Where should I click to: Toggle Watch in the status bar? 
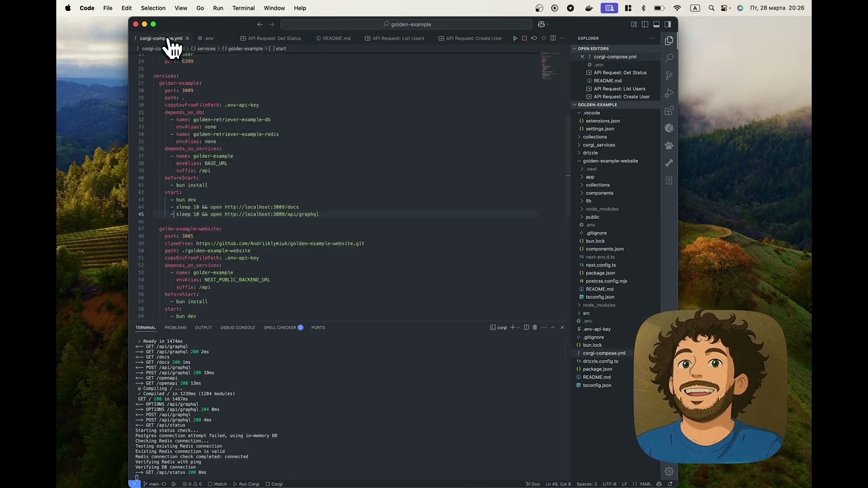coord(218,484)
